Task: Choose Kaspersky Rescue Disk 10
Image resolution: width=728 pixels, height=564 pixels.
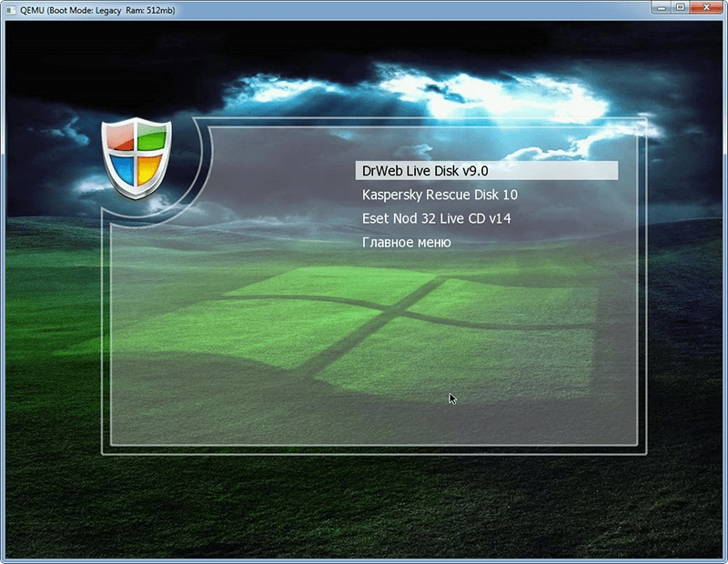Action: tap(440, 195)
